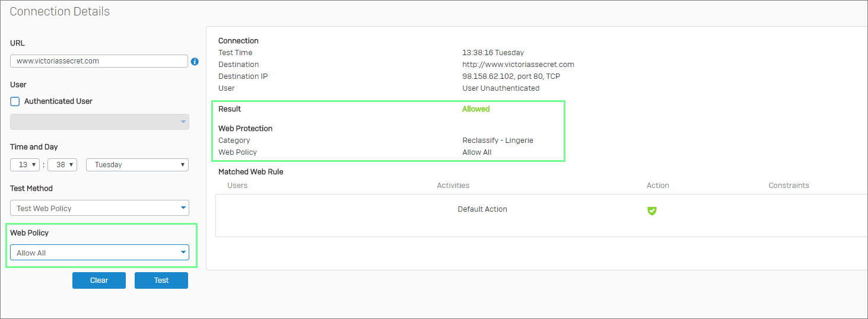The height and width of the screenshot is (319, 868).
Task: Click the green Allowed result text
Action: click(x=476, y=109)
